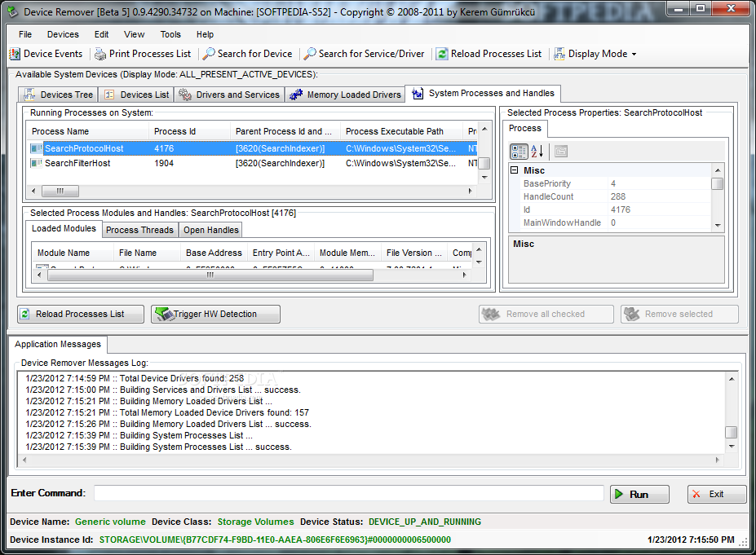The image size is (756, 555).
Task: Toggle Alphabetical sort in the property grid
Action: tap(537, 152)
